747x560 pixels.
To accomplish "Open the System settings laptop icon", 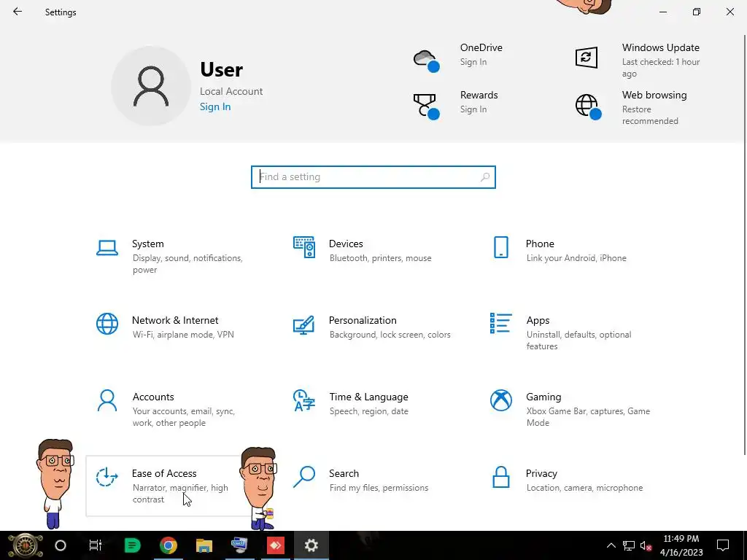I will [107, 248].
